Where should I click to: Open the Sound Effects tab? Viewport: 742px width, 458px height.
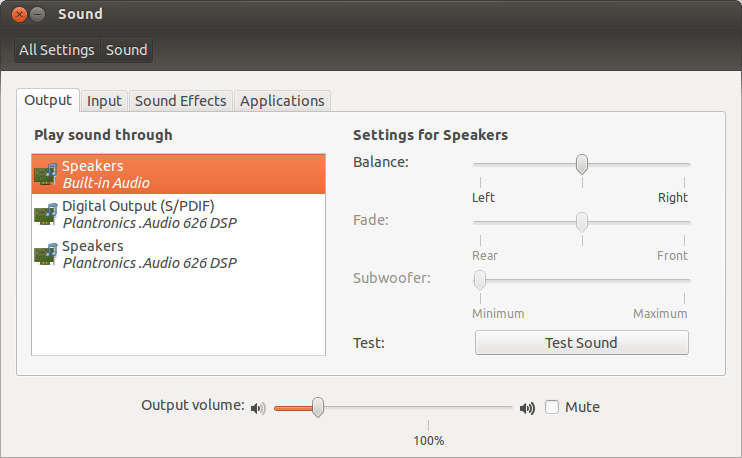click(180, 101)
